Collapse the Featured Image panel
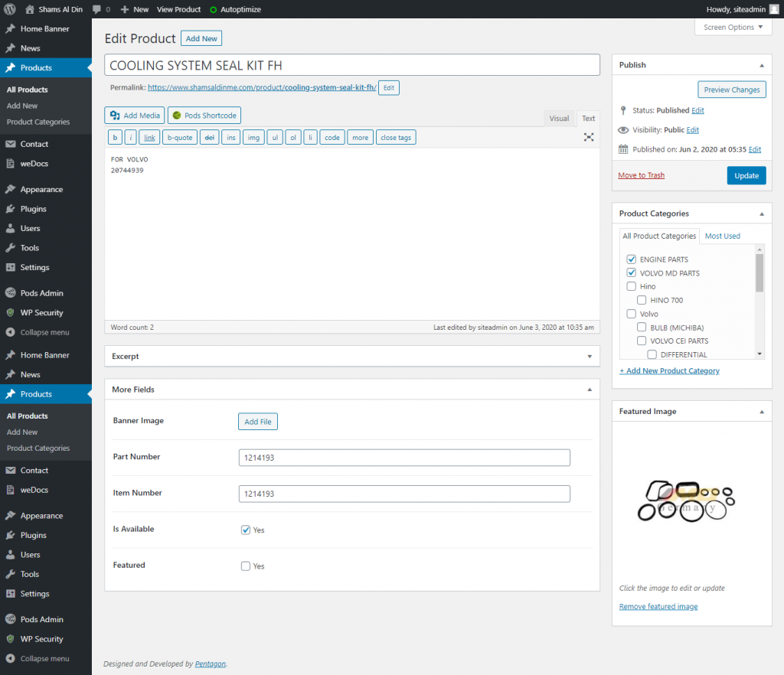The height and width of the screenshot is (675, 784). pyautogui.click(x=762, y=412)
